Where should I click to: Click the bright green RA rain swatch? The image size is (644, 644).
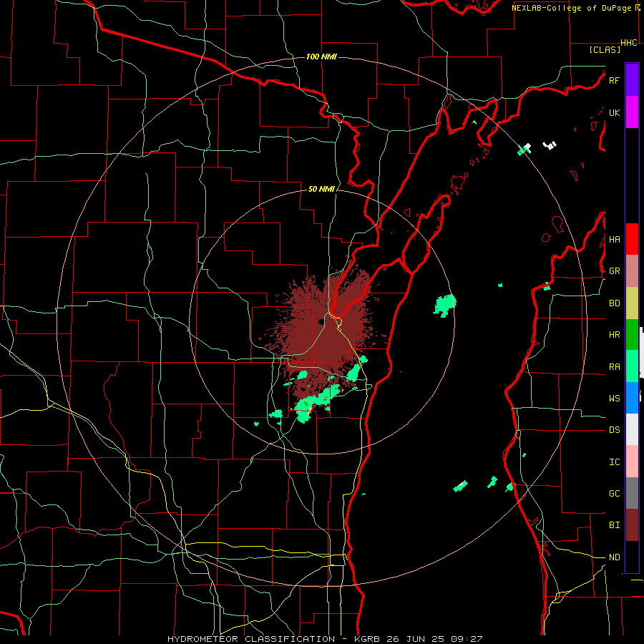[x=632, y=366]
